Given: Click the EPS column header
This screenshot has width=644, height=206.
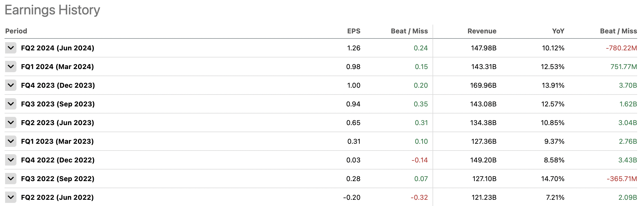Looking at the screenshot, I should click(354, 31).
